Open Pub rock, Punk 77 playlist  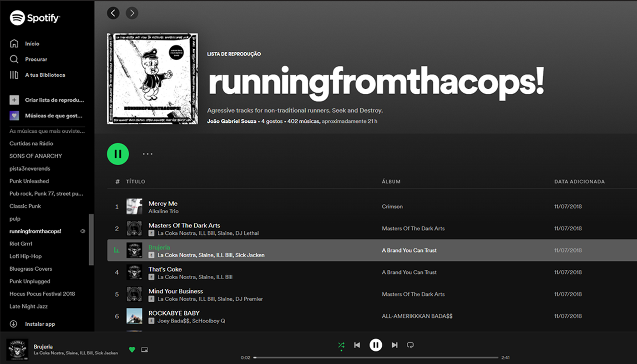[x=46, y=194]
